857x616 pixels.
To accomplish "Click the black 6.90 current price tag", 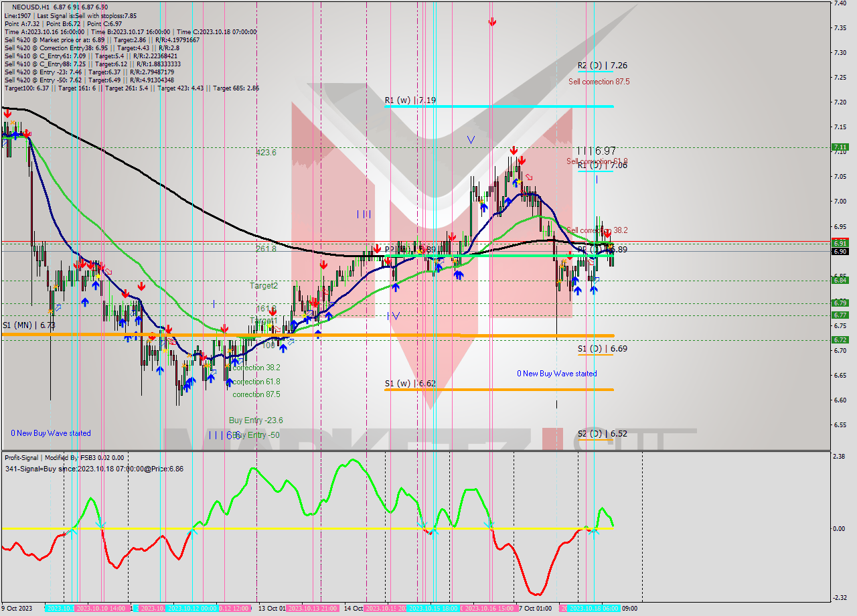I will click(840, 252).
